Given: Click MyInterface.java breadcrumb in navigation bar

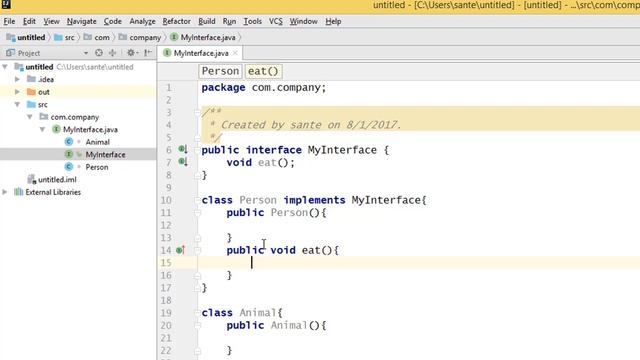Looking at the screenshot, I should (203, 37).
